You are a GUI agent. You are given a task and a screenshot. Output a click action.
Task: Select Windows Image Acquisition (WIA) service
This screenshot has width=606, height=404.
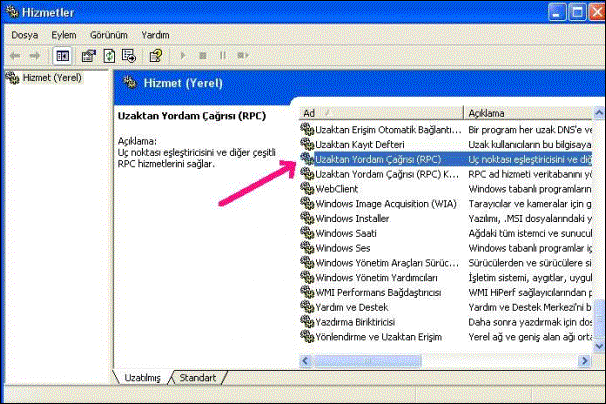pos(386,204)
